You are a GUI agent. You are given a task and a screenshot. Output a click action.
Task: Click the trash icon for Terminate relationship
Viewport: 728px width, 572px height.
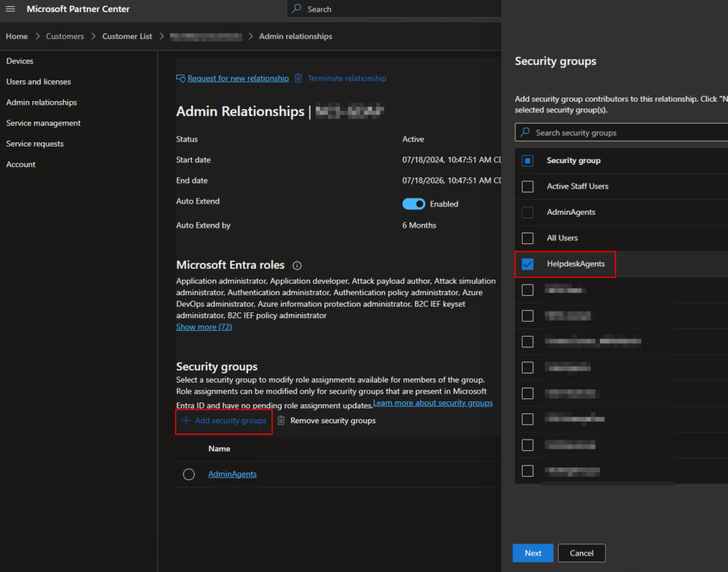pyautogui.click(x=299, y=78)
